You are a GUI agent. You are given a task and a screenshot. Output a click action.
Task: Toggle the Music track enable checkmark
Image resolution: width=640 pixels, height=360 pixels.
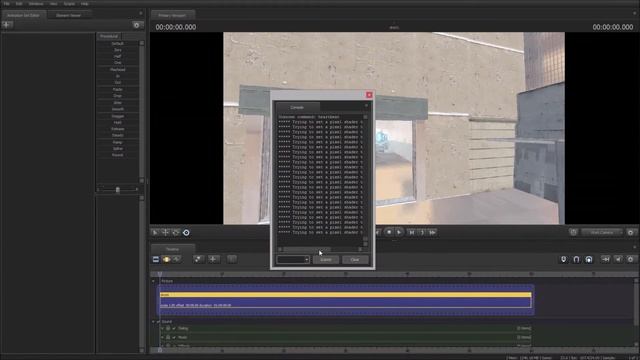(x=174, y=338)
